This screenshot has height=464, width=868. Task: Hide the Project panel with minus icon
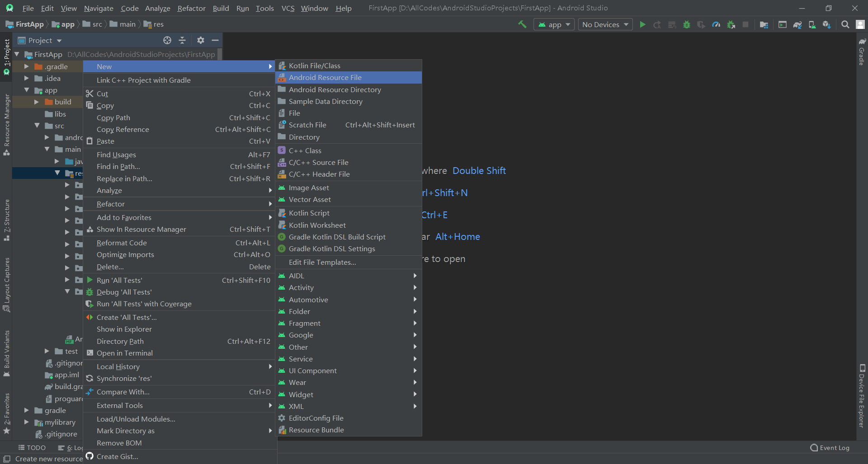[215, 40]
